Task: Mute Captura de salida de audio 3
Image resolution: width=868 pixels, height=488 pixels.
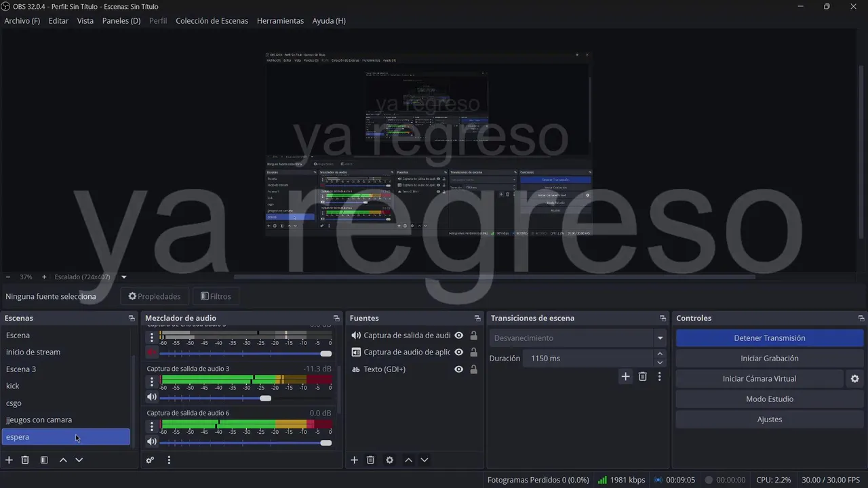Action: click(152, 397)
